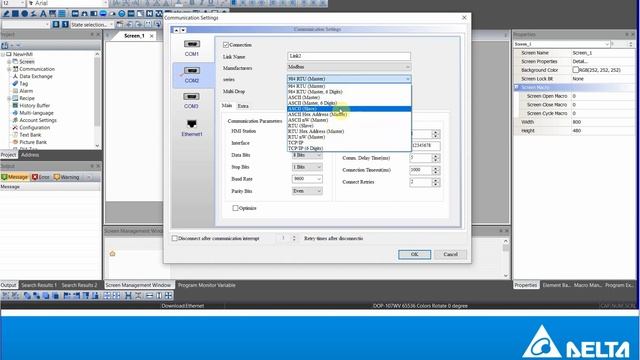This screenshot has height=360, width=640.
Task: Open the State selection dropdown
Action: 92,24
